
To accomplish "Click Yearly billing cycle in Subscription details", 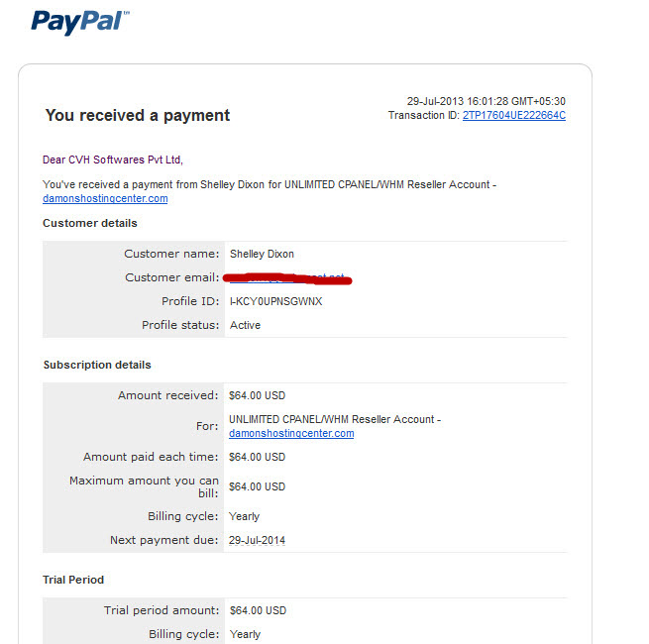I will pos(244,516).
